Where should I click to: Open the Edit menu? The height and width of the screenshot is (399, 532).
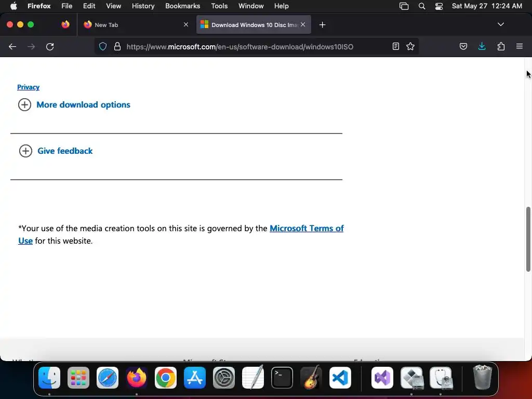coord(89,6)
